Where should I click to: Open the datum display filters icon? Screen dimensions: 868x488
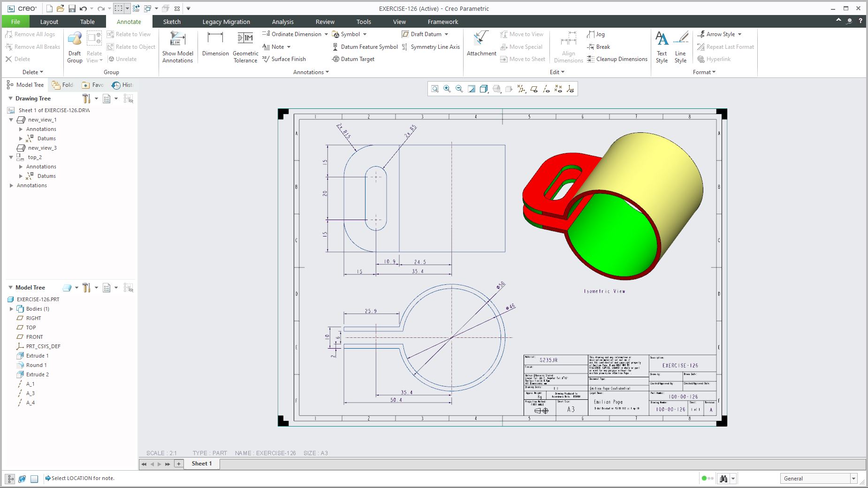[x=521, y=89]
